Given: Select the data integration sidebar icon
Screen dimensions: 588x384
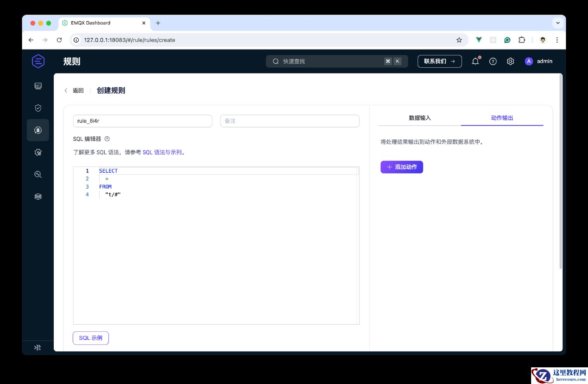Looking at the screenshot, I should [x=38, y=130].
